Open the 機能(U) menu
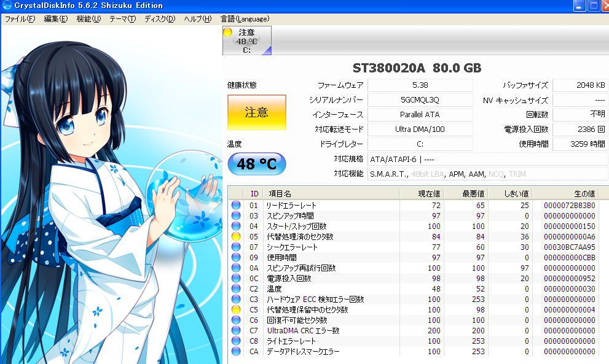 click(x=88, y=18)
